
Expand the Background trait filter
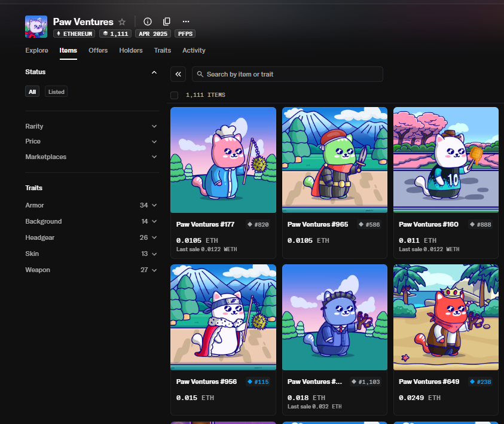point(92,221)
